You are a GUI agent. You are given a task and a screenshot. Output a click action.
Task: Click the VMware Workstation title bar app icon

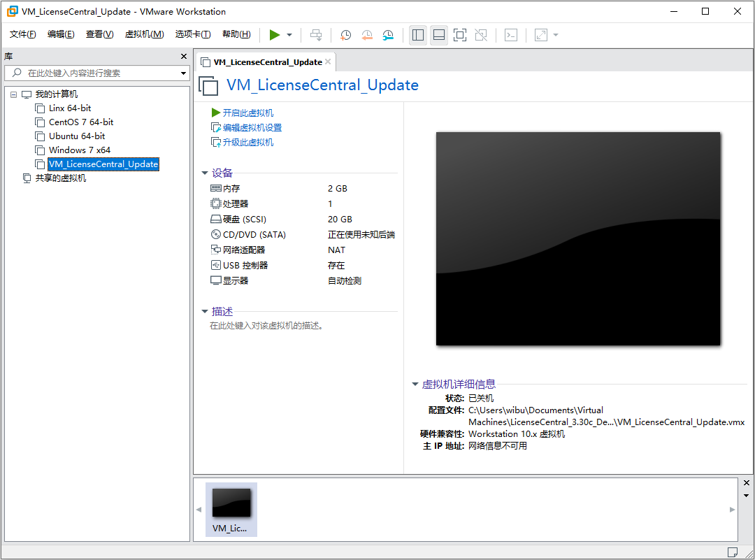tap(12, 11)
